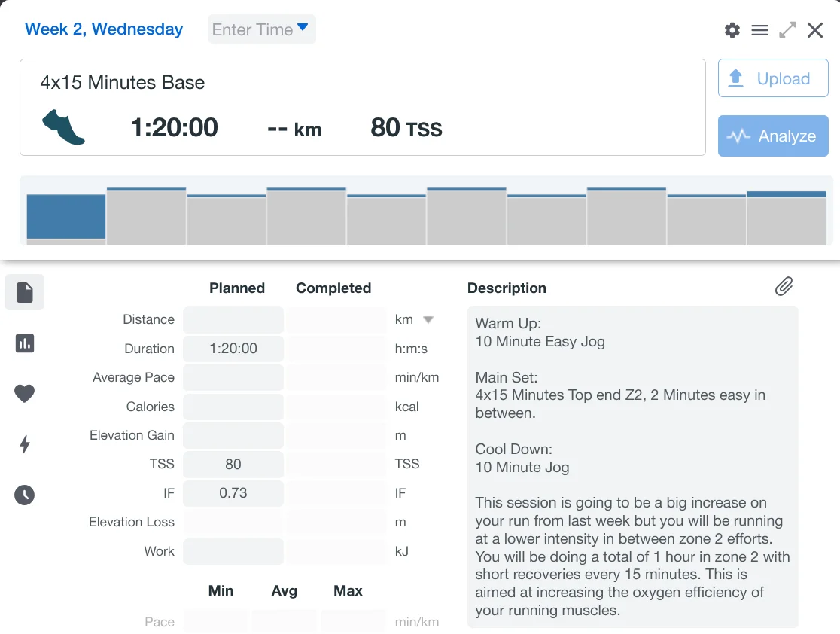Click the planned Duration field
The height and width of the screenshot is (634, 840).
(x=233, y=349)
